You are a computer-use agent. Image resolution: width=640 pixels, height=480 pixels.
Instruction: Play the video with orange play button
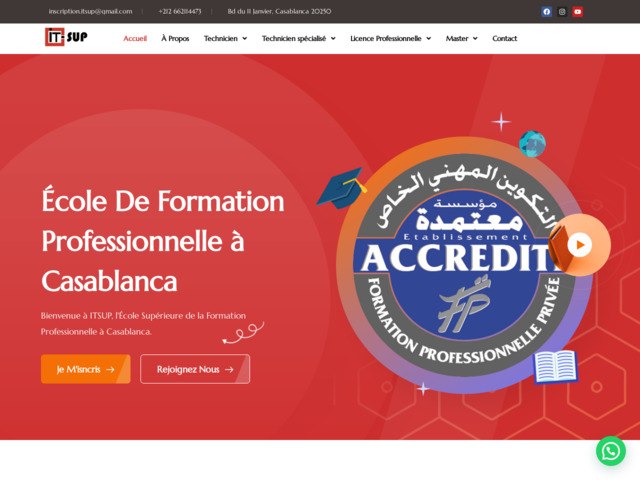click(x=580, y=245)
